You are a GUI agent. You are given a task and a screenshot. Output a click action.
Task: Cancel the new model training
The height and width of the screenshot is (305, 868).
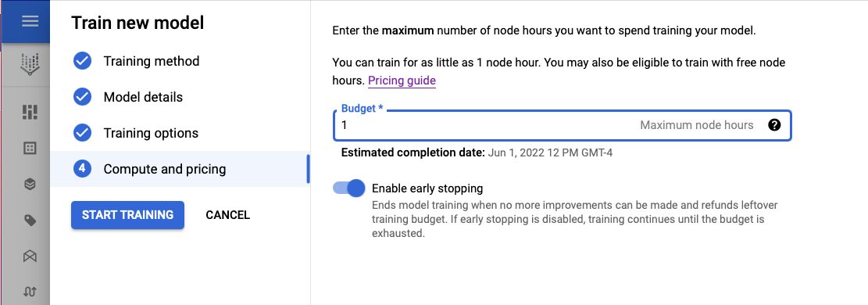coord(227,214)
